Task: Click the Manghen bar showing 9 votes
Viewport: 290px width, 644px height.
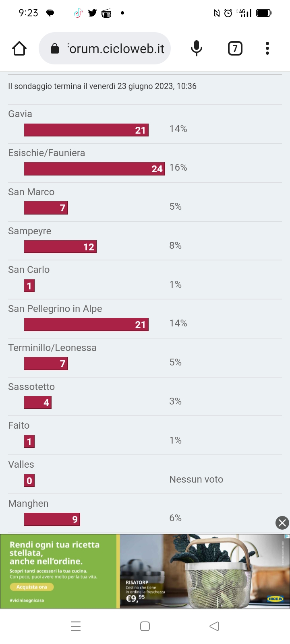Action: [x=52, y=519]
